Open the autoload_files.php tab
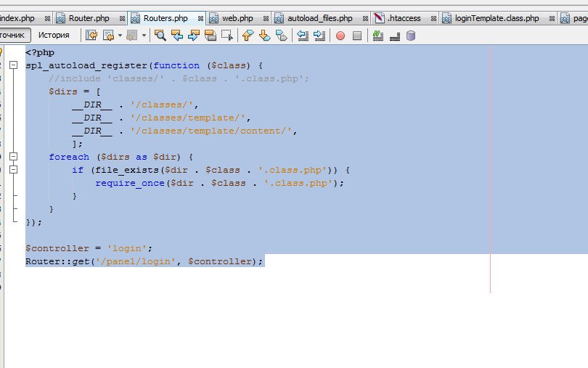This screenshot has height=368, width=588. [x=320, y=18]
